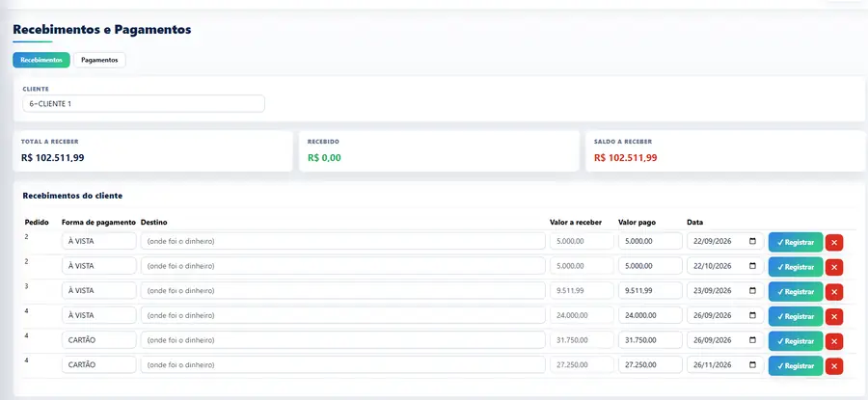Click Valor a receber field showing 31.750,00

(582, 339)
